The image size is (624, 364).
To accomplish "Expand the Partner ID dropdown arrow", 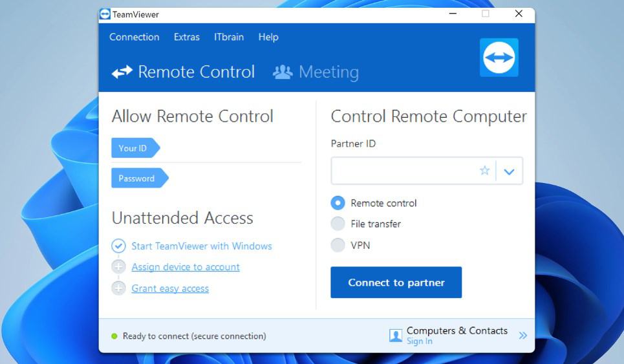I will 509,171.
